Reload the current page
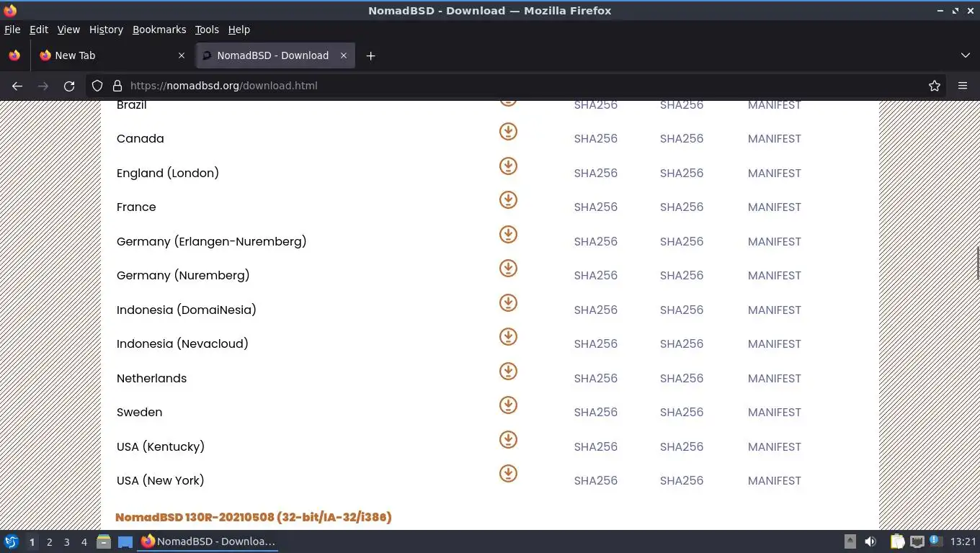 pyautogui.click(x=69, y=86)
